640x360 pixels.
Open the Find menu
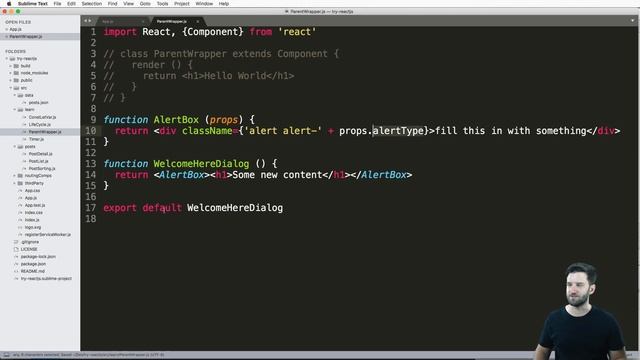point(112,4)
